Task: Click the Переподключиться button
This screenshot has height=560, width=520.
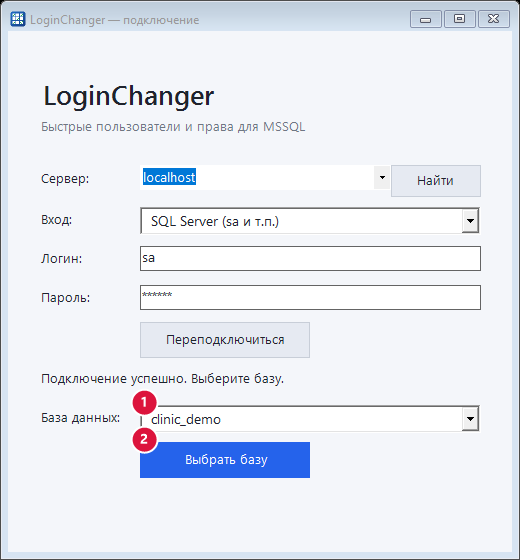Action: tap(225, 340)
